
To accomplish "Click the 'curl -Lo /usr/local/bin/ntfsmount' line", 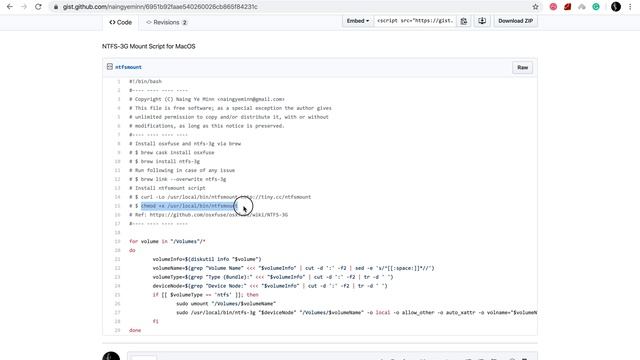I will click(x=220, y=197).
